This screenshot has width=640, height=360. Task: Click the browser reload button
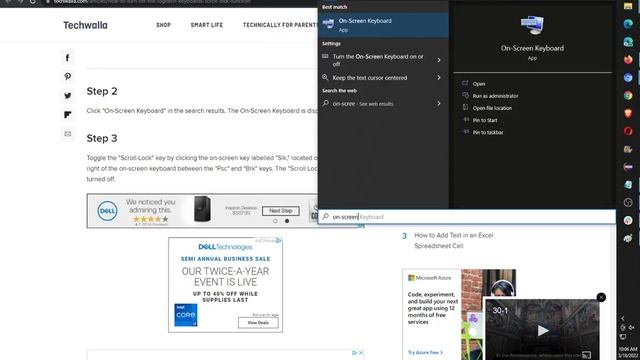32,2
